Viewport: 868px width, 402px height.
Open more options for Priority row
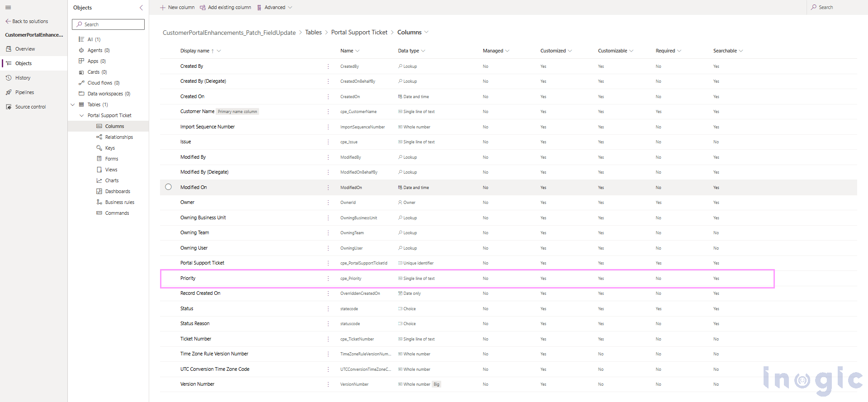[x=328, y=279]
